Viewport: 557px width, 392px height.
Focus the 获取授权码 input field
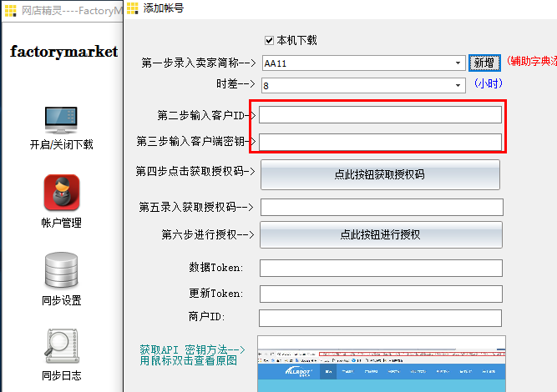(382, 207)
